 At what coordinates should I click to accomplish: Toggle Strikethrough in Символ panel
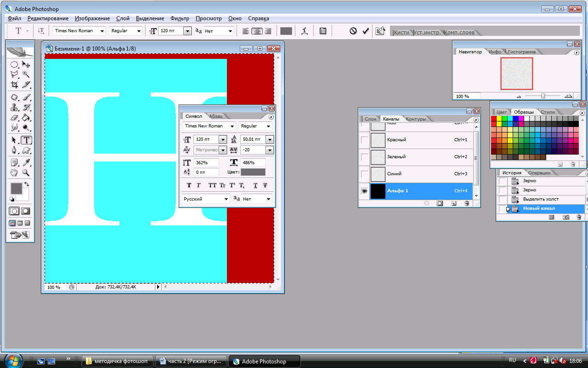tap(265, 185)
